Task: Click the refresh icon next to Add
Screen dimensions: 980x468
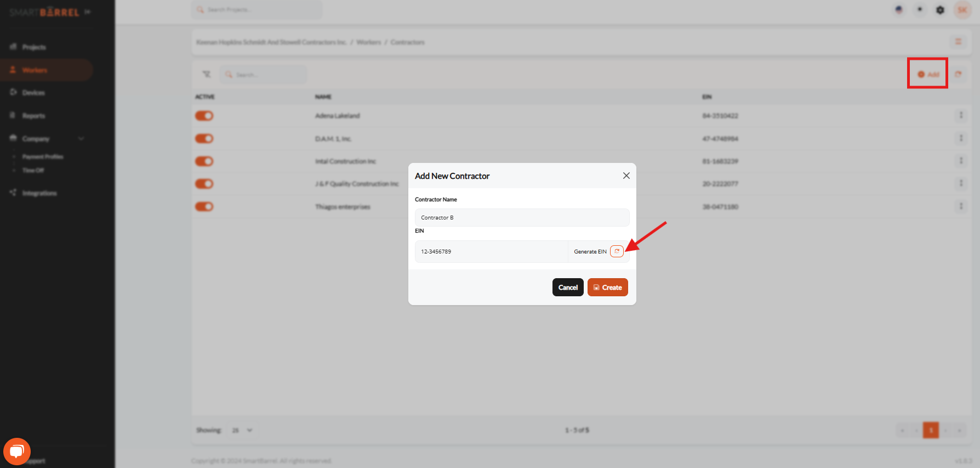Action: tap(958, 74)
